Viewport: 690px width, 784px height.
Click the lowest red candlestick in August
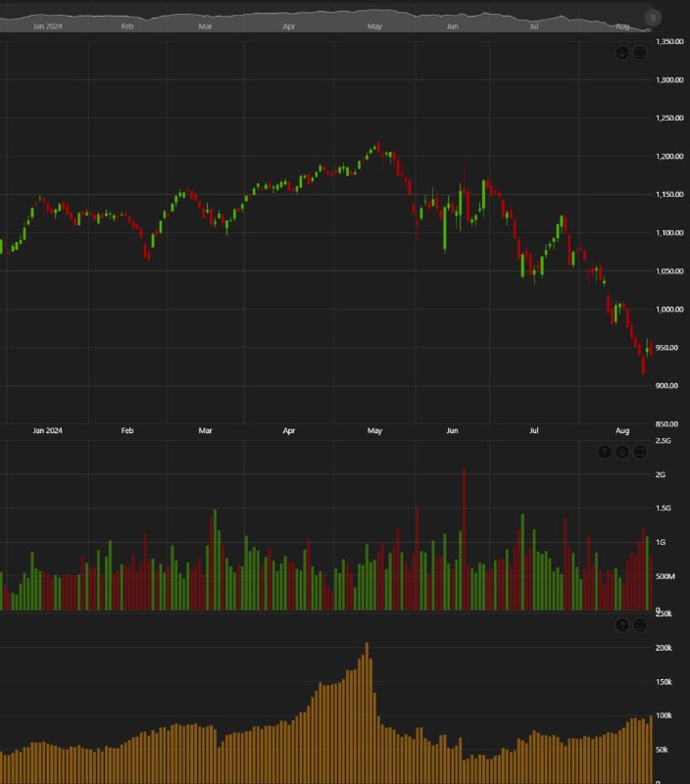click(643, 365)
